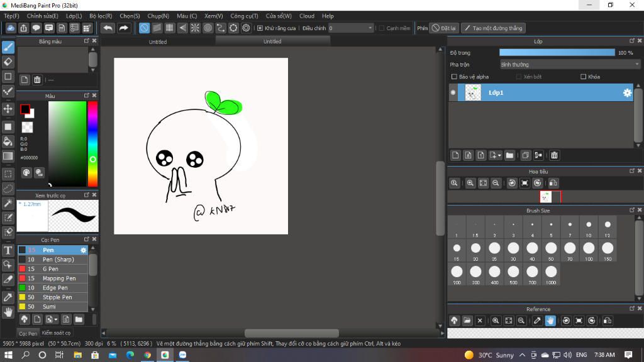Duplicate layer icon in layer panel
This screenshot has width=644, height=362.
click(x=525, y=155)
